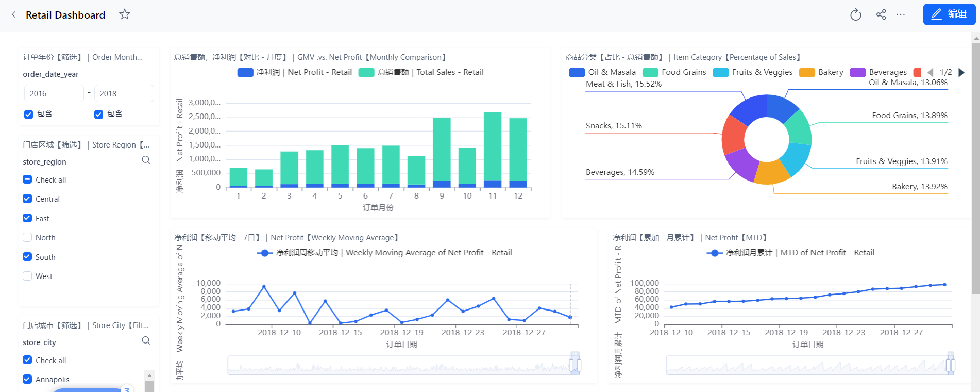Viewport: 980px width, 392px height.
Task: Click the Store City filter title
Action: (x=86, y=325)
